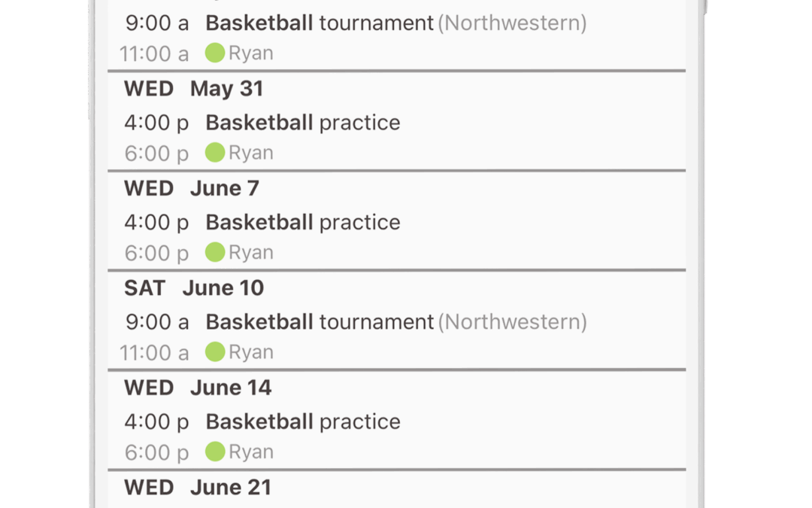
Task: Select the WED June 21 date header
Action: point(198,487)
